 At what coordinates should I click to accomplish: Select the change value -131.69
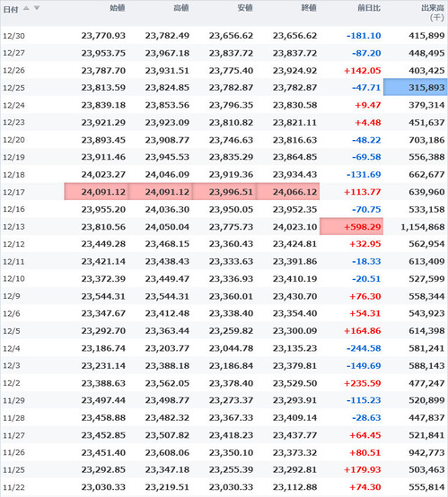tap(364, 174)
